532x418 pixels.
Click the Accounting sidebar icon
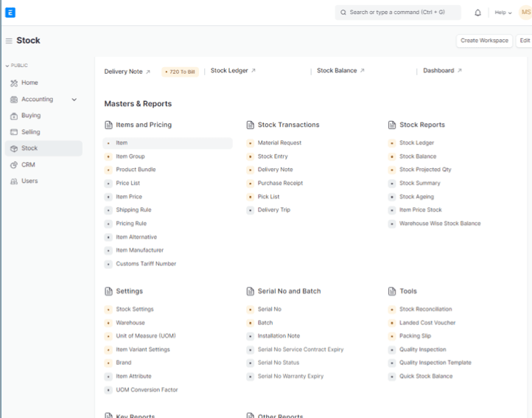(14, 100)
